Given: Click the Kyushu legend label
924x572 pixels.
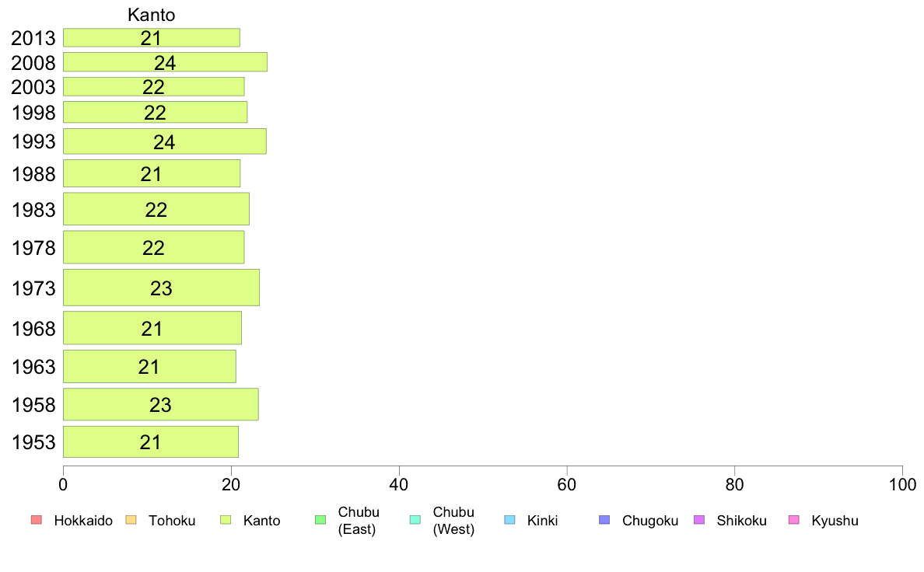Looking at the screenshot, I should click(x=835, y=521).
